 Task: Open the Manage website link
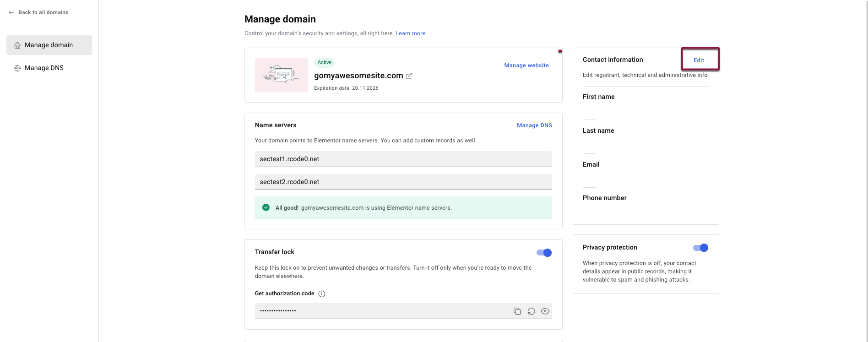tap(526, 65)
